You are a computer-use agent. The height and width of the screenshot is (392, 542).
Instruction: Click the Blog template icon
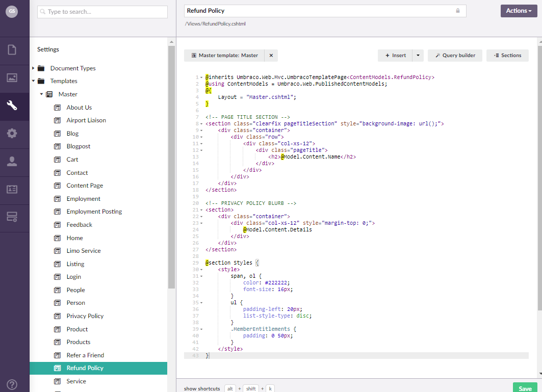point(58,134)
